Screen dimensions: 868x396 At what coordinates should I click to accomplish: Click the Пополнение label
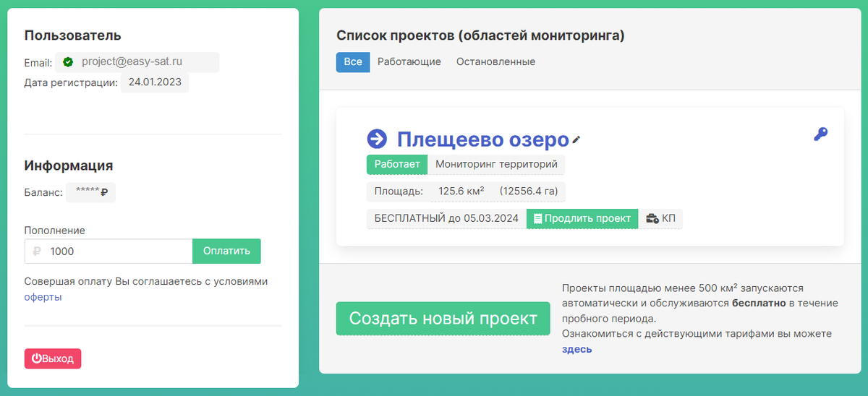click(x=55, y=231)
